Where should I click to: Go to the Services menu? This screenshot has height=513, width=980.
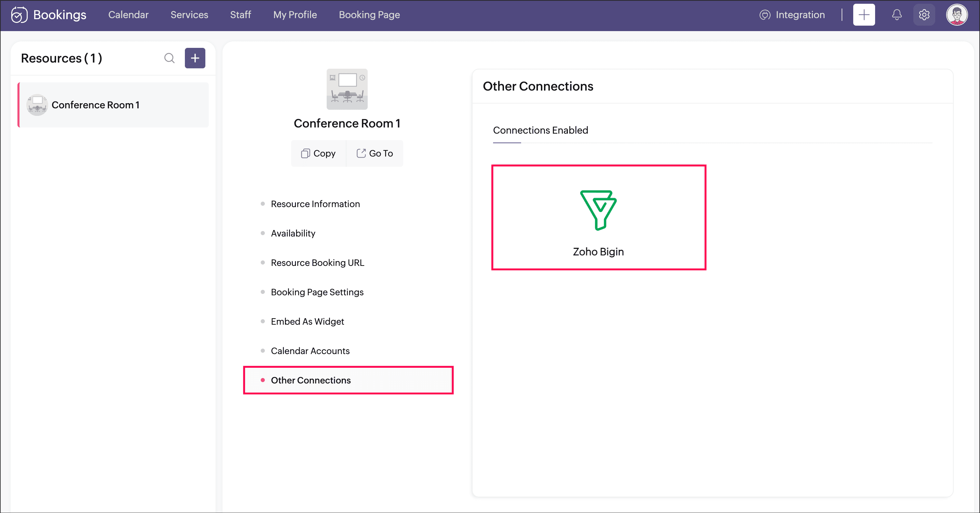pyautogui.click(x=189, y=15)
